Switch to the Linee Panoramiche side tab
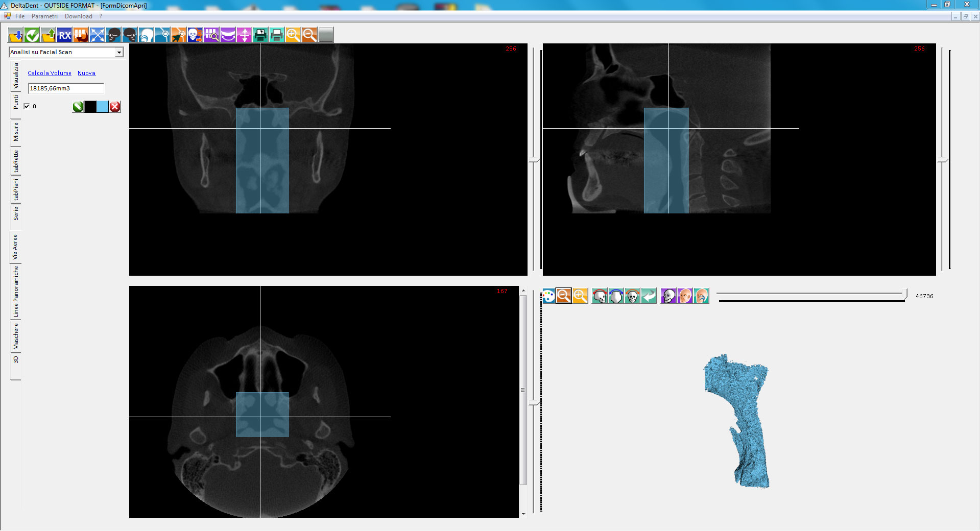This screenshot has height=531, width=980. pyautogui.click(x=16, y=292)
